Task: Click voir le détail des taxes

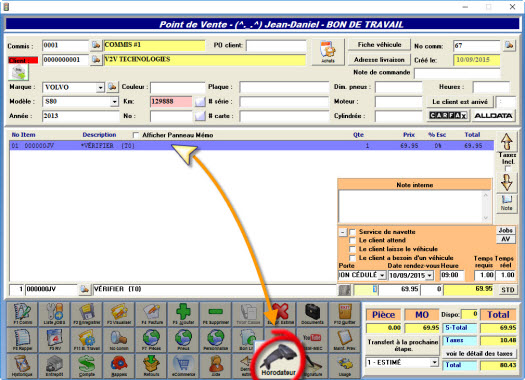Action: [479, 354]
